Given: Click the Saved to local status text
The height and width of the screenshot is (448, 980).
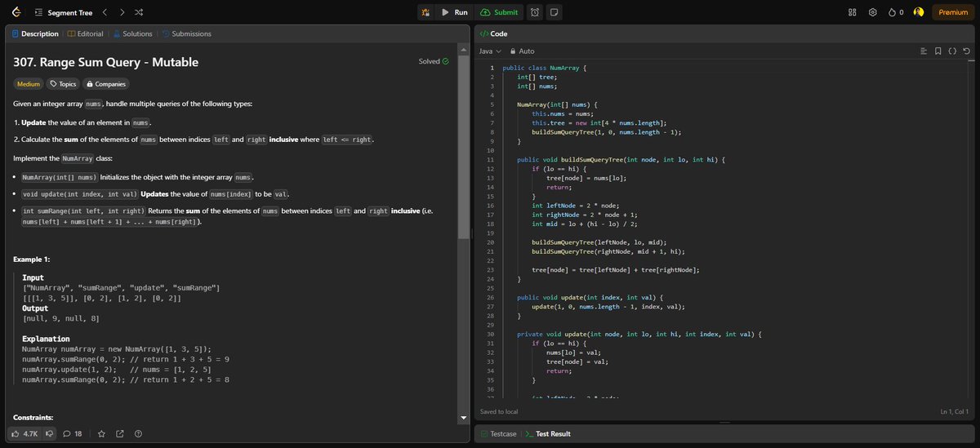Looking at the screenshot, I should [499, 411].
